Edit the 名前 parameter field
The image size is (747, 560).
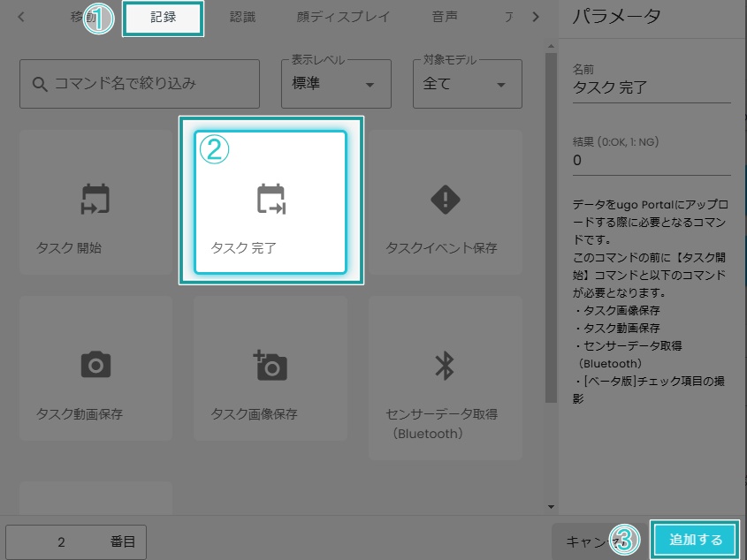coord(651,87)
